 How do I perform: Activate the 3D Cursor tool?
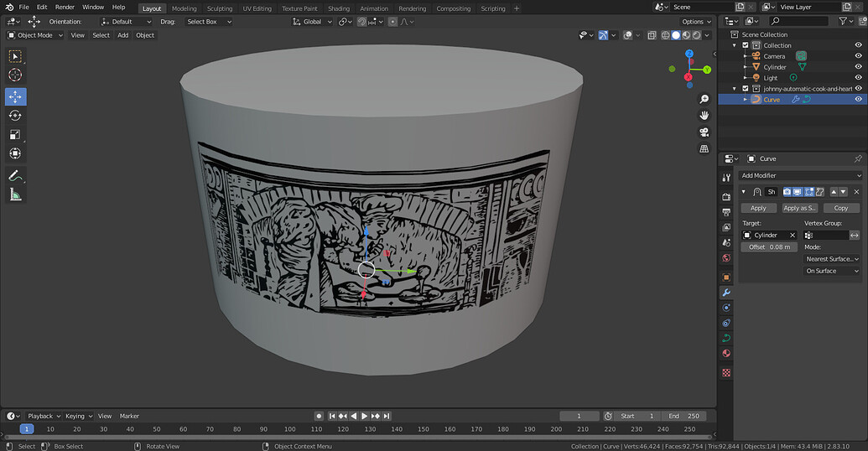(15, 75)
